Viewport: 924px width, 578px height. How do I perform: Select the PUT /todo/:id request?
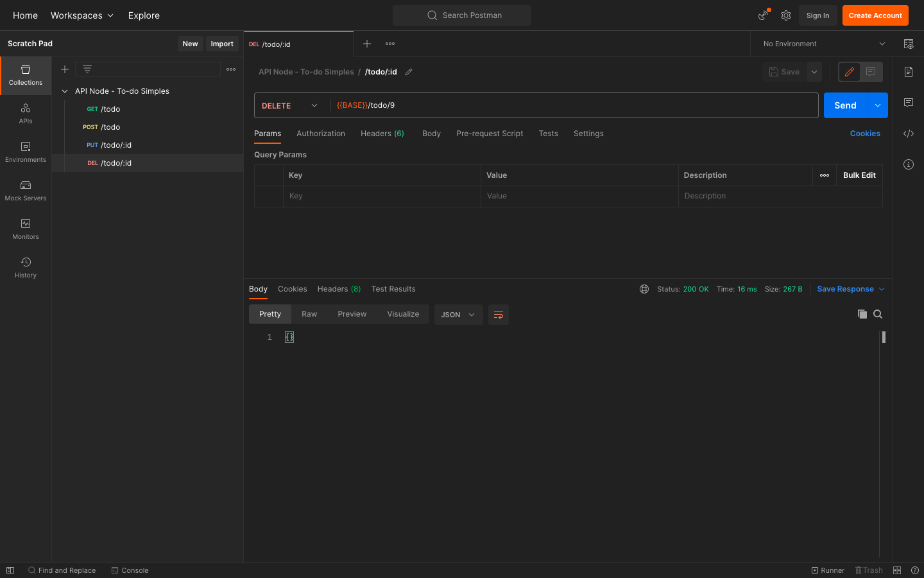click(x=148, y=145)
